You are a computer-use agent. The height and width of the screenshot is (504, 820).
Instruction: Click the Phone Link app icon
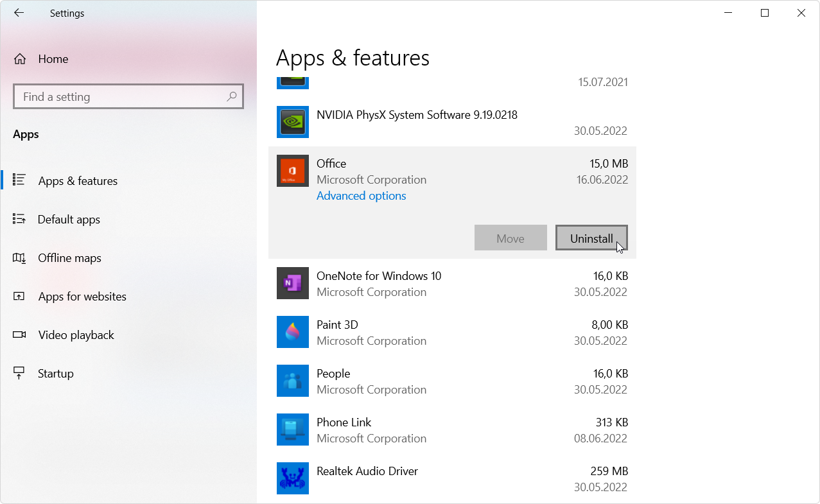pyautogui.click(x=293, y=430)
